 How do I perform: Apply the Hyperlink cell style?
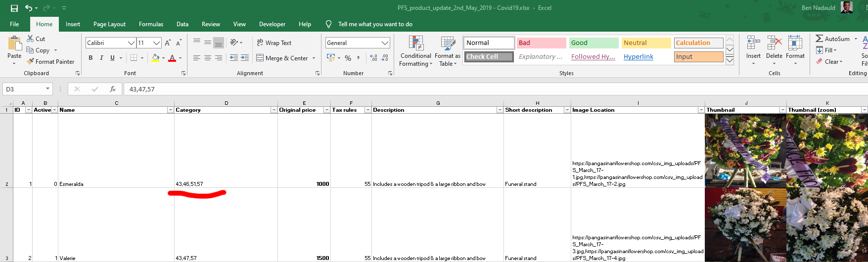[646, 57]
